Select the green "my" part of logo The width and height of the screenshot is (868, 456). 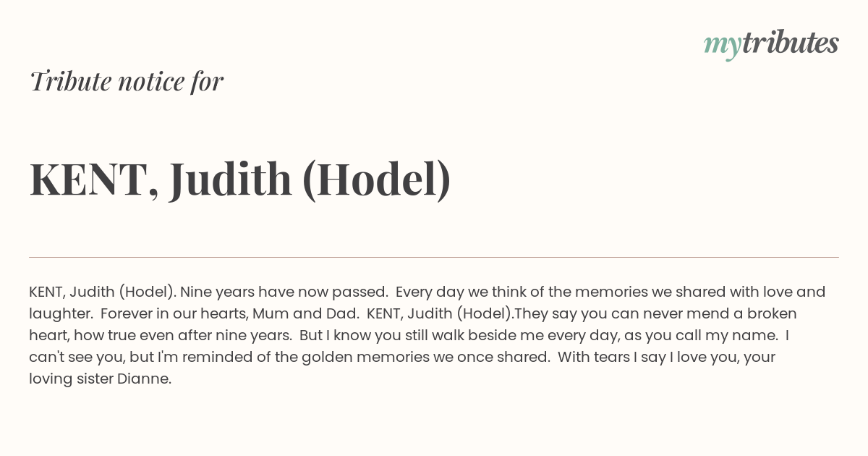coord(722,46)
